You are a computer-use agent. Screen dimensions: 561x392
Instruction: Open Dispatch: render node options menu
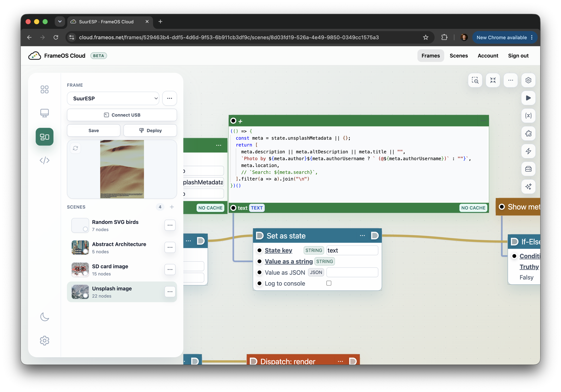coord(341,361)
